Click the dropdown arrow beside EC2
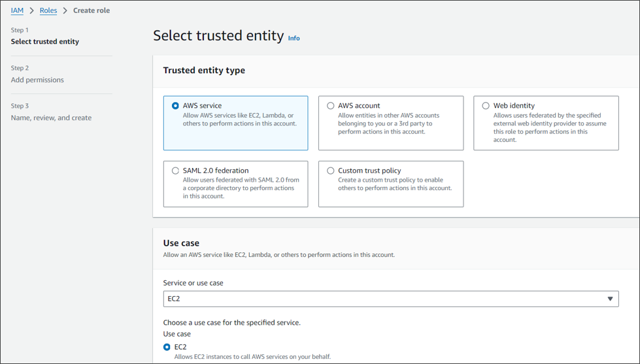 [x=610, y=299]
